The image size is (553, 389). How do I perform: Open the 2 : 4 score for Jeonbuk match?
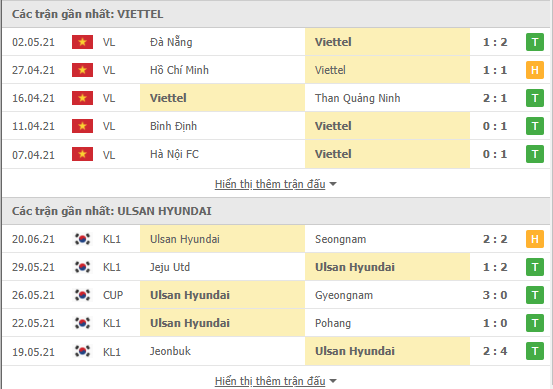(x=495, y=351)
